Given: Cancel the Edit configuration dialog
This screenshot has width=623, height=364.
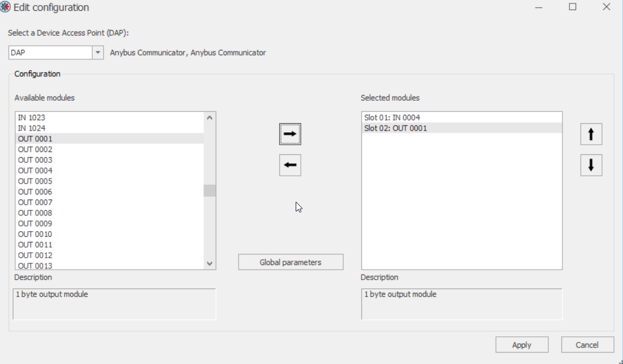Looking at the screenshot, I should point(587,345).
